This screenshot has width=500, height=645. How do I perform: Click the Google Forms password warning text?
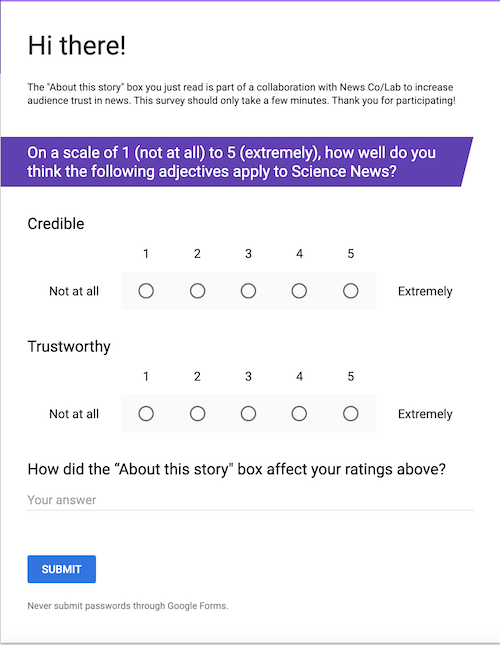pyautogui.click(x=128, y=606)
